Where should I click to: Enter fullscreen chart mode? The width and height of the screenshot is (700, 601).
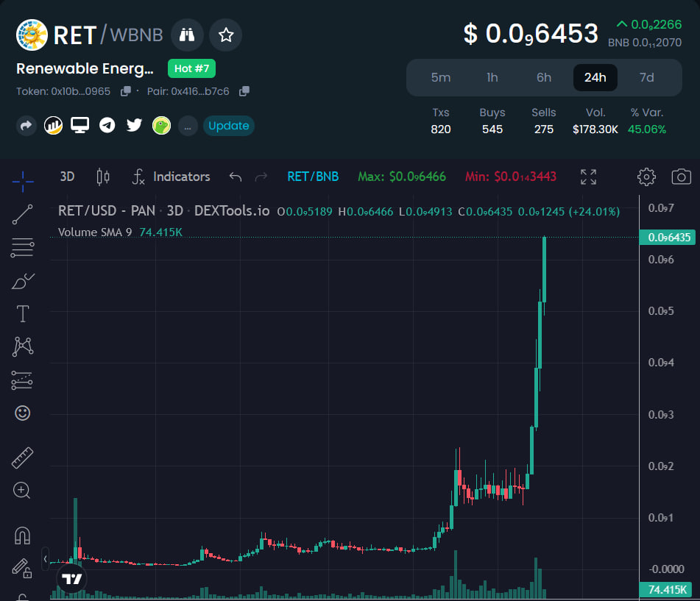588,177
